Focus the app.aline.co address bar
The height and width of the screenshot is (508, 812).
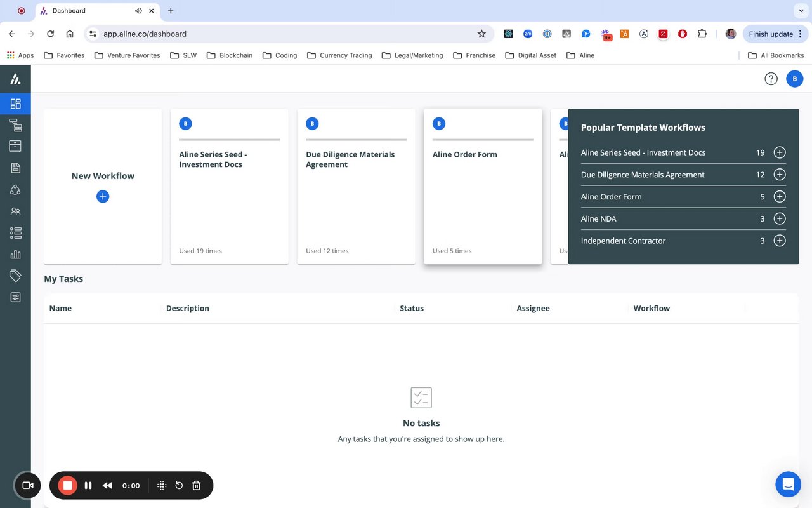(x=289, y=34)
